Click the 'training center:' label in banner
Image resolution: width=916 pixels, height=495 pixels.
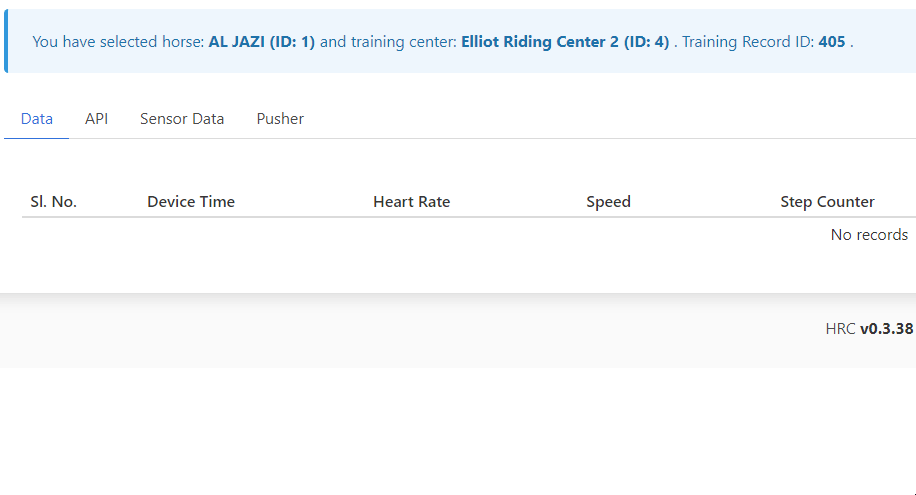point(403,42)
